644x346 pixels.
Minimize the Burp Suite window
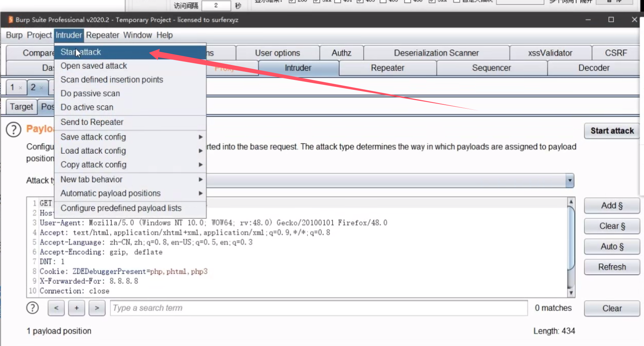point(588,19)
